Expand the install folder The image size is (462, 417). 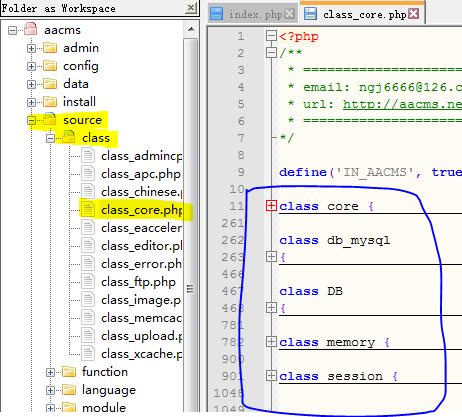pos(31,102)
